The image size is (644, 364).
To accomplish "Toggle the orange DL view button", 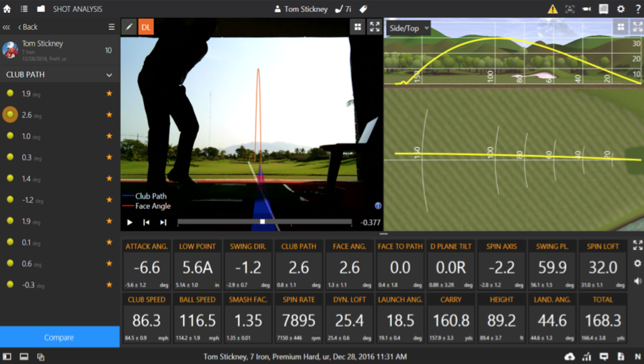I will click(146, 27).
